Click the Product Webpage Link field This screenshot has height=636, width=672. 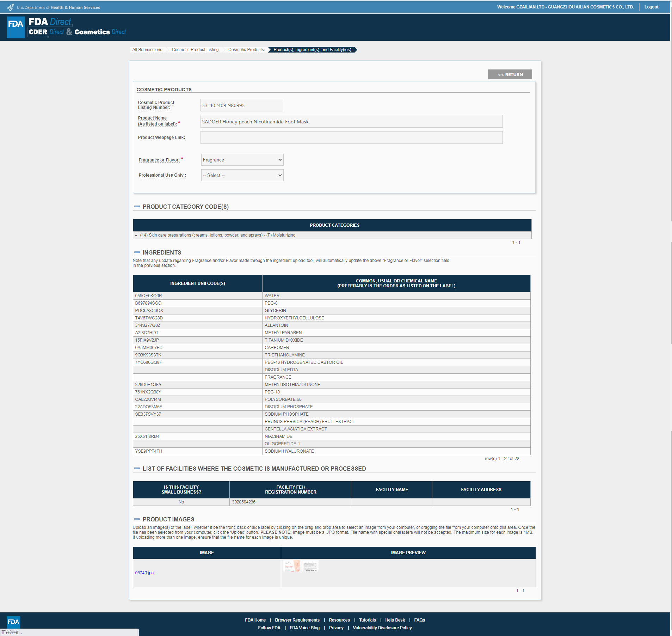click(x=351, y=137)
